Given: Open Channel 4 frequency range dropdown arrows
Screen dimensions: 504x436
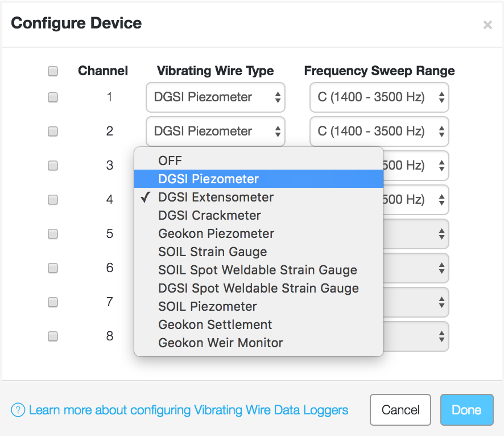Looking at the screenshot, I should tap(441, 200).
